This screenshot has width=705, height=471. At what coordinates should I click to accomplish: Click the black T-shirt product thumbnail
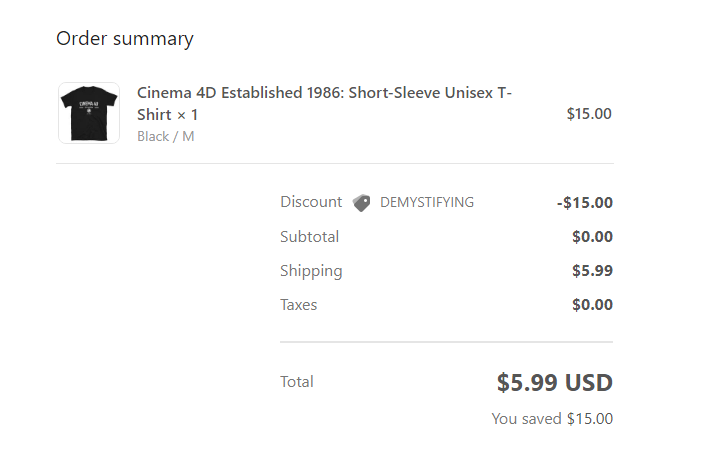(89, 113)
